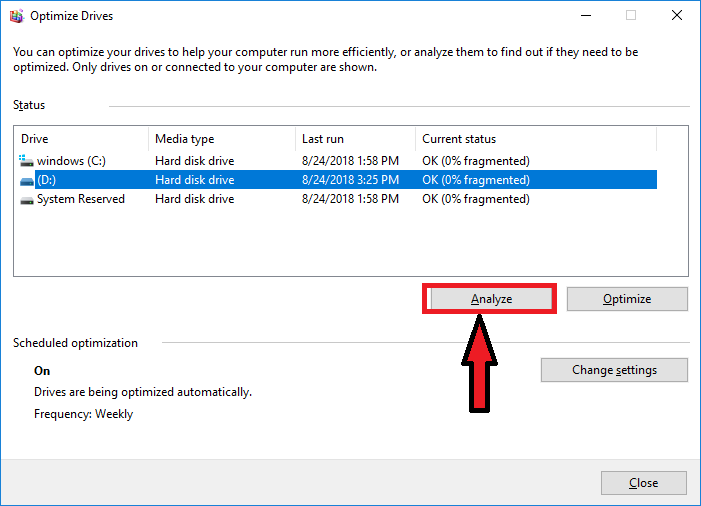The image size is (701, 506).
Task: Click the System Reserved drive icon
Action: click(x=26, y=199)
